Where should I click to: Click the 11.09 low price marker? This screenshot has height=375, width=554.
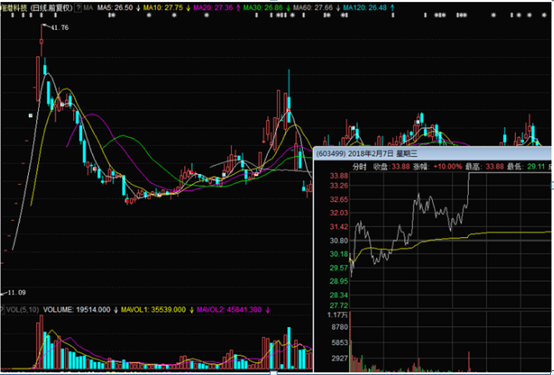click(x=17, y=293)
